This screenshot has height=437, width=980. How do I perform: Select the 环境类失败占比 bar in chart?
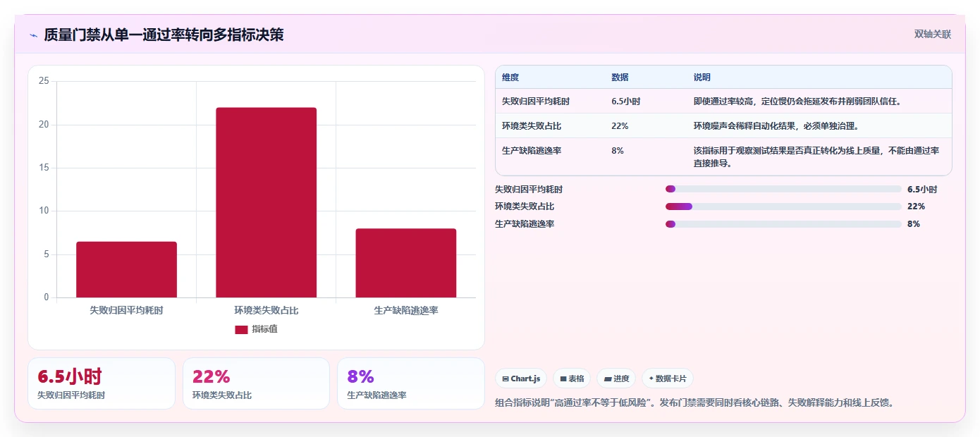click(x=266, y=203)
